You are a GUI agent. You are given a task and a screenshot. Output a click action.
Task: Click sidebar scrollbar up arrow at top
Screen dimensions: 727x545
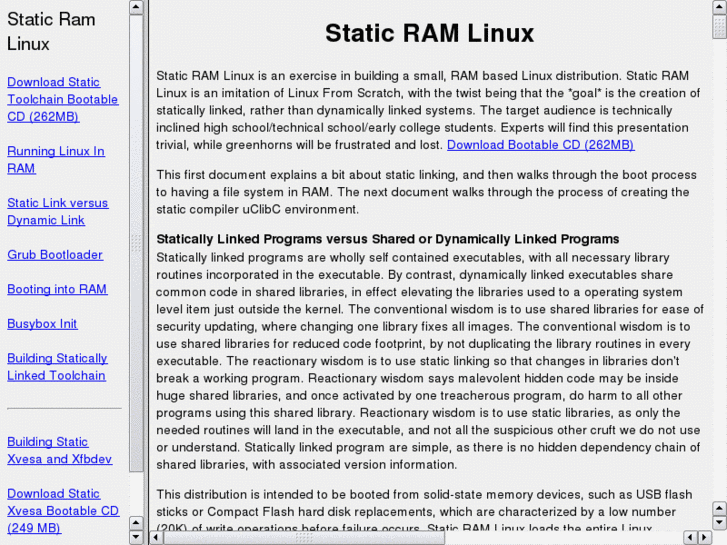[x=136, y=7]
